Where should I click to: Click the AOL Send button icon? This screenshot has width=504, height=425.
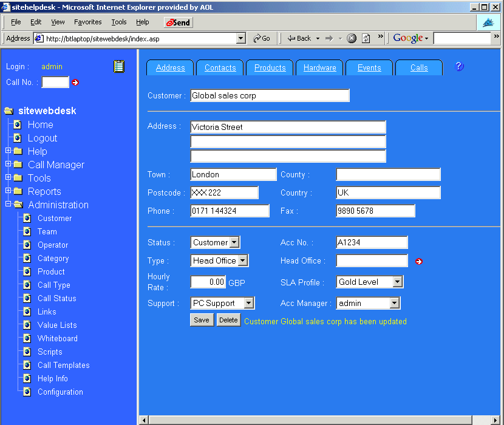click(179, 22)
